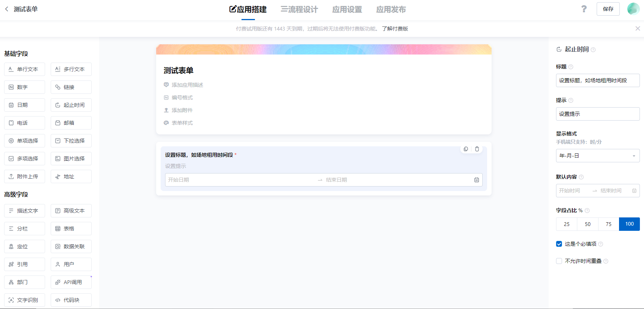Image resolution: width=644 pixels, height=309 pixels.
Task: Open the user avatar menu
Action: (x=633, y=9)
